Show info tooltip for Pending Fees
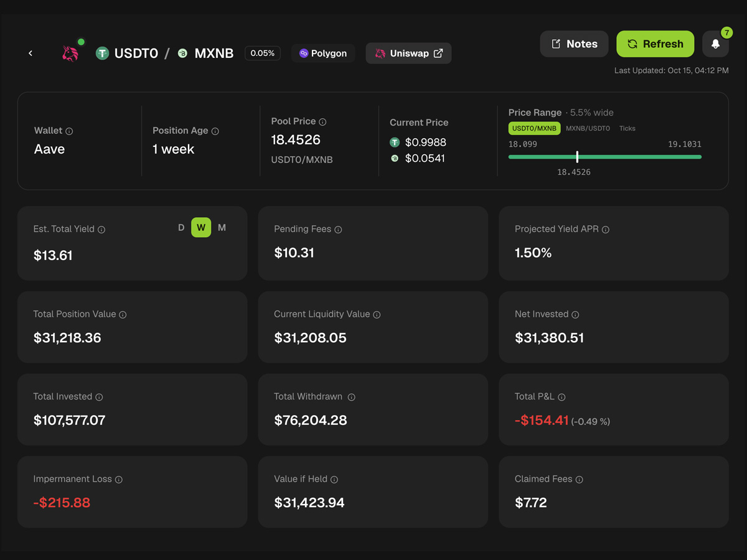The image size is (747, 560). pos(338,230)
